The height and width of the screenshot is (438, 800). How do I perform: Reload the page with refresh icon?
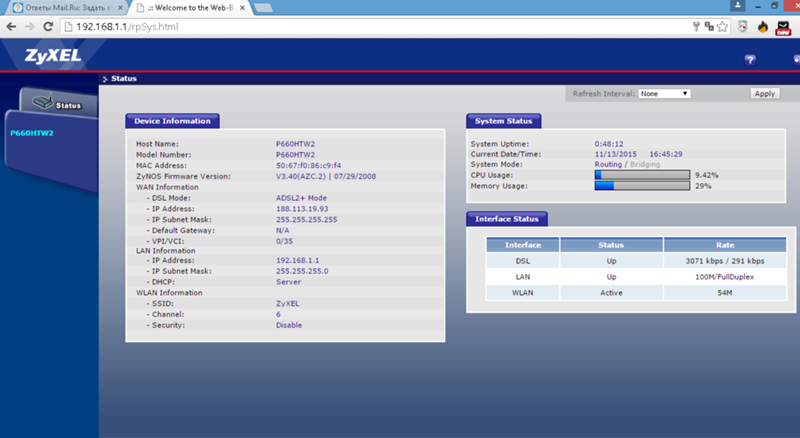[x=48, y=27]
